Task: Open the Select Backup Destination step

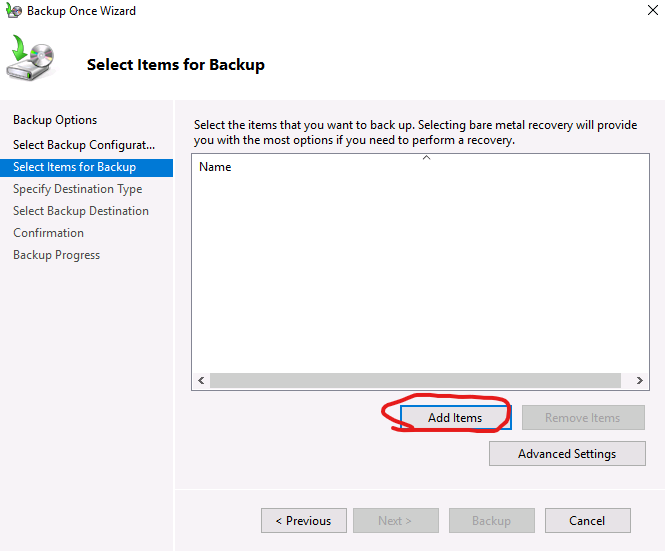Action: click(81, 211)
